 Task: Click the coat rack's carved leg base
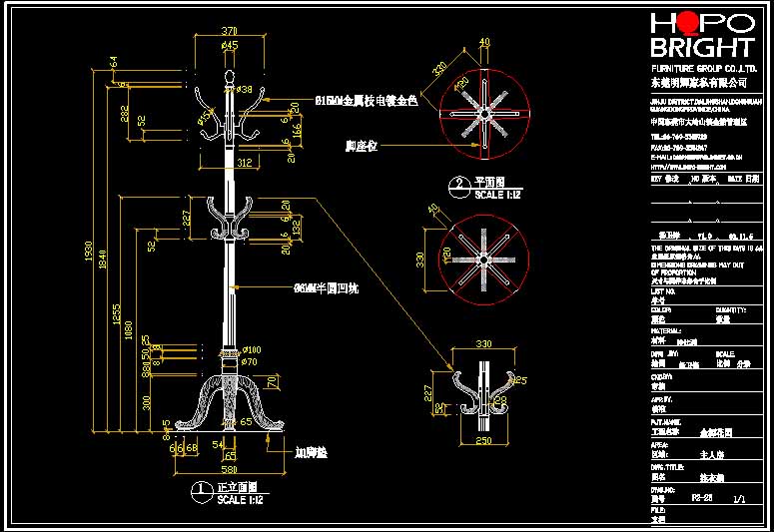coord(230,402)
